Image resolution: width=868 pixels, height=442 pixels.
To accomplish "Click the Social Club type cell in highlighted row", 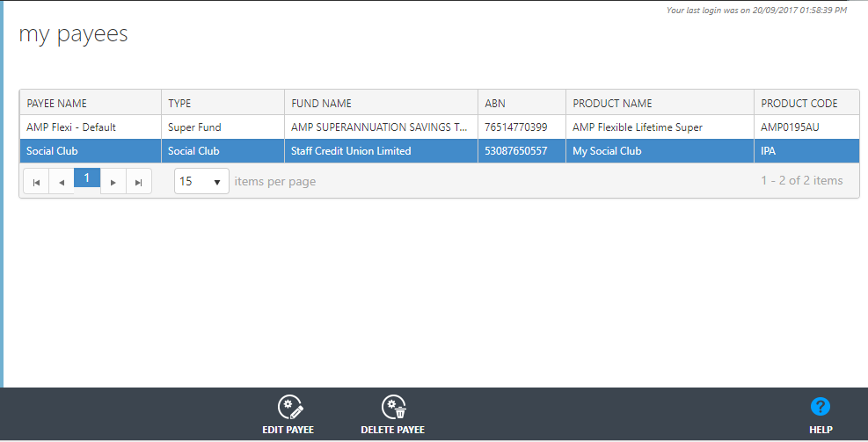I will click(x=223, y=151).
